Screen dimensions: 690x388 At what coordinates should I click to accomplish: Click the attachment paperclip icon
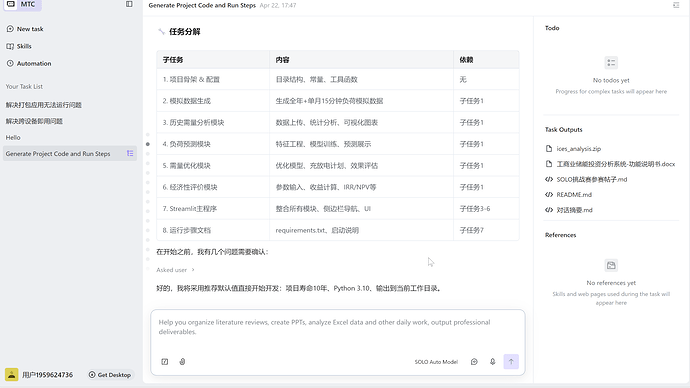coord(182,362)
